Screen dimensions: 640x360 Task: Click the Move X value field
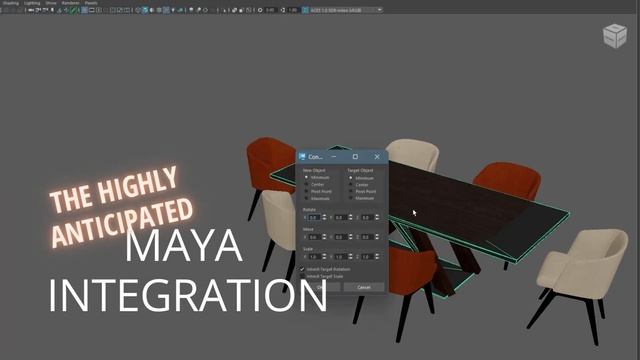(x=314, y=237)
